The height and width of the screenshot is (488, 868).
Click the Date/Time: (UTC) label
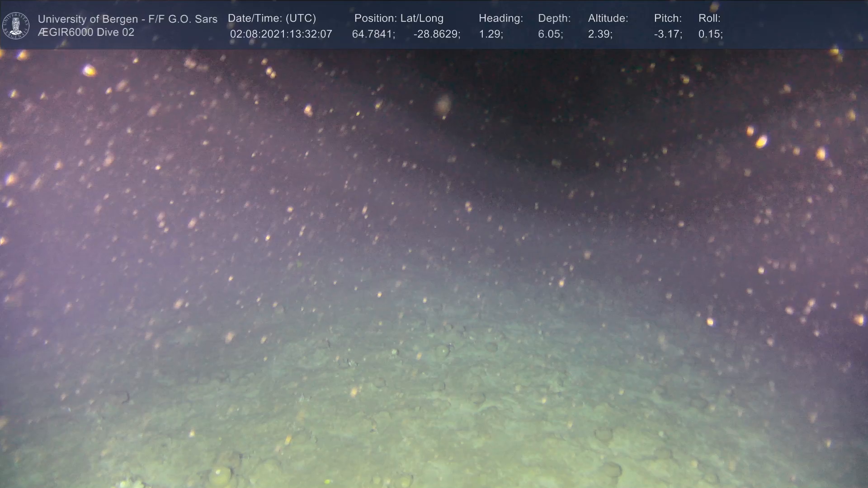click(x=272, y=18)
